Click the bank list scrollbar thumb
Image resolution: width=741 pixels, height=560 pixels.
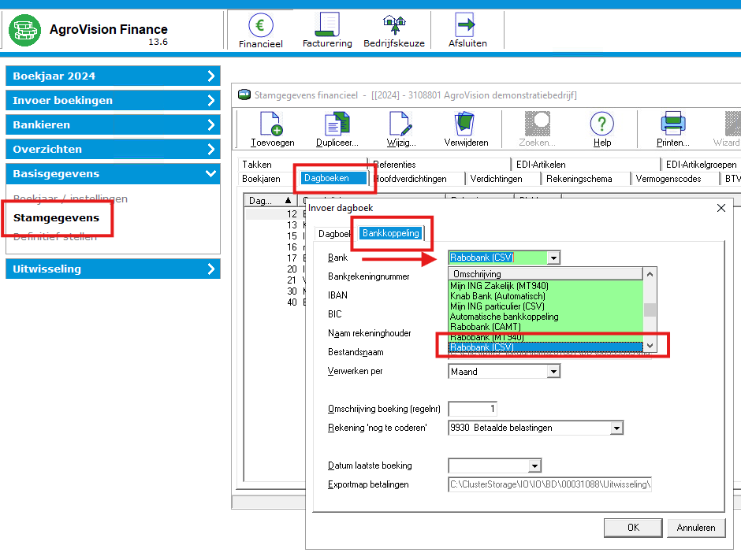650,310
